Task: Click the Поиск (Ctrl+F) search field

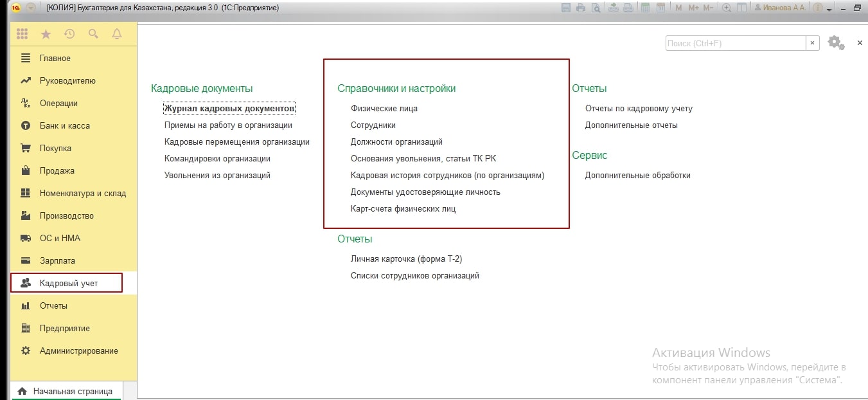Action: point(735,43)
